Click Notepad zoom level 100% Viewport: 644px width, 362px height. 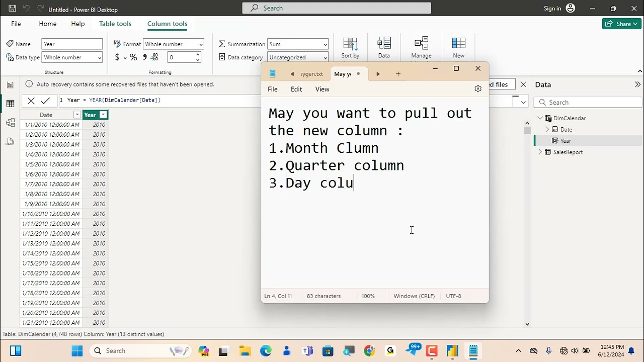click(x=368, y=296)
